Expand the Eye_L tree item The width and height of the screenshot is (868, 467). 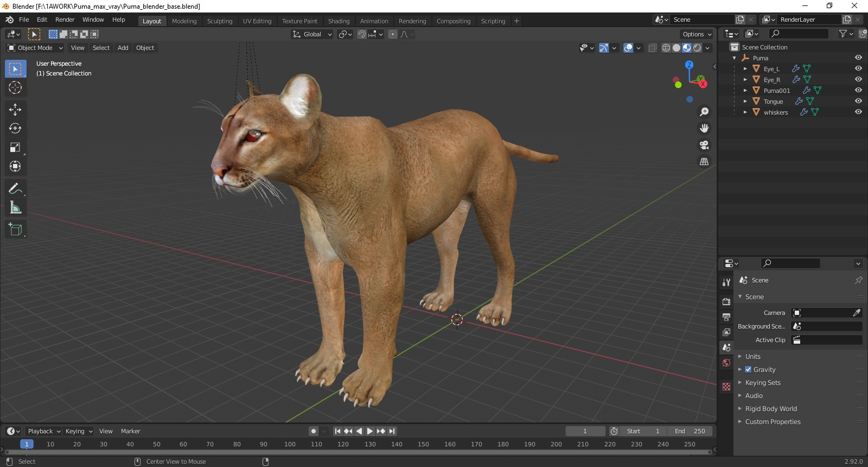pyautogui.click(x=745, y=69)
